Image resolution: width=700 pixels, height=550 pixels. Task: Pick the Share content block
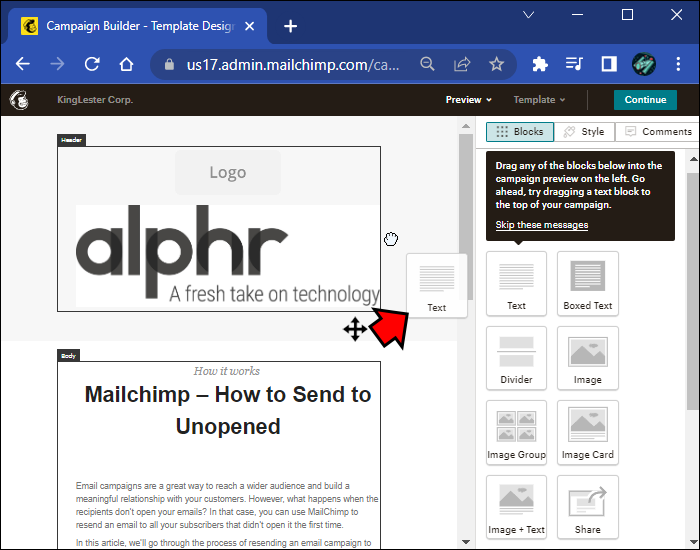point(588,508)
